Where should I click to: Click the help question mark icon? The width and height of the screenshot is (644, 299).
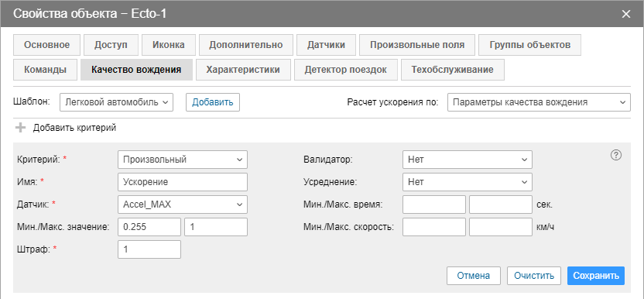tap(615, 156)
